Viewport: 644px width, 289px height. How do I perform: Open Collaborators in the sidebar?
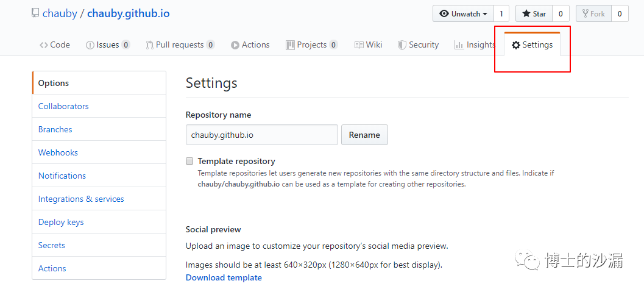point(99,106)
